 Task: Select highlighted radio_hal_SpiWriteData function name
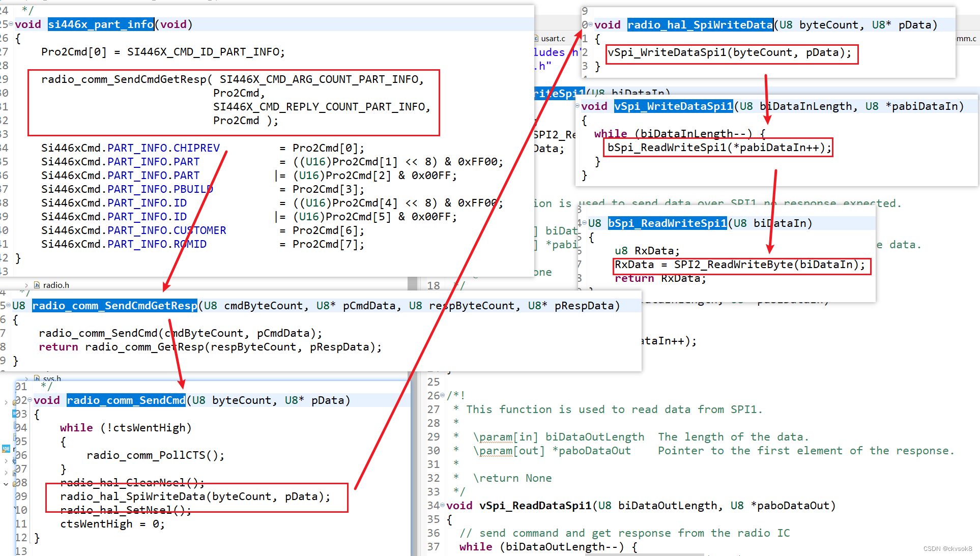coord(700,24)
